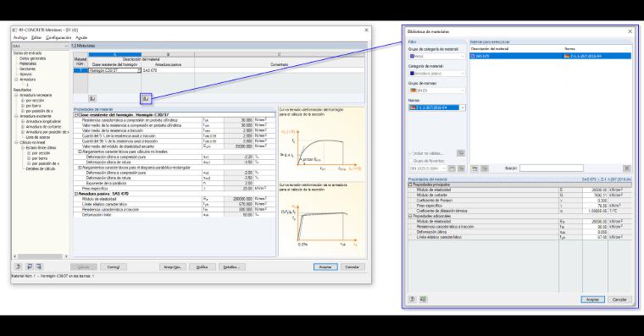
Task: Open the Configuración menu
Action: (x=58, y=38)
